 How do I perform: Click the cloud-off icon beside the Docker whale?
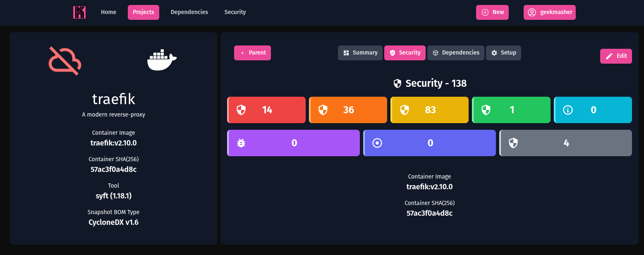pos(65,60)
